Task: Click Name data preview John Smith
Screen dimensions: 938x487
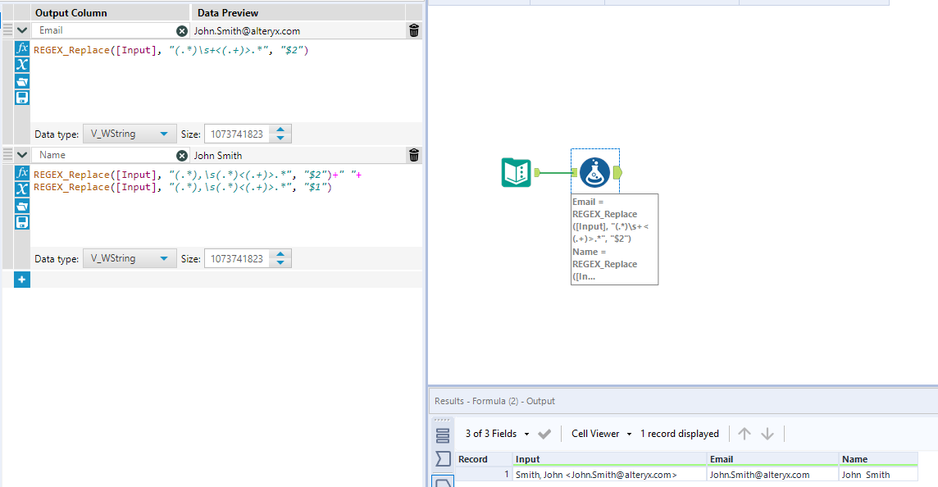Action: pyautogui.click(x=218, y=156)
